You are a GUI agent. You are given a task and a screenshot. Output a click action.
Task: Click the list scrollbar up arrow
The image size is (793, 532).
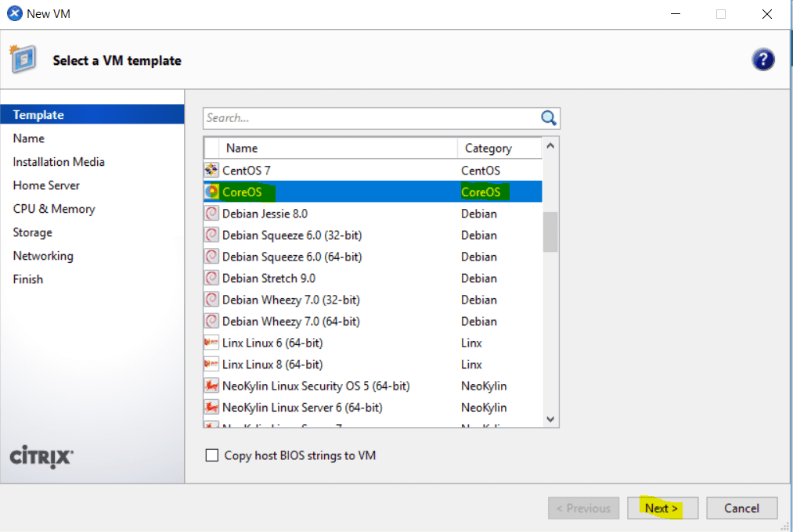coord(550,146)
